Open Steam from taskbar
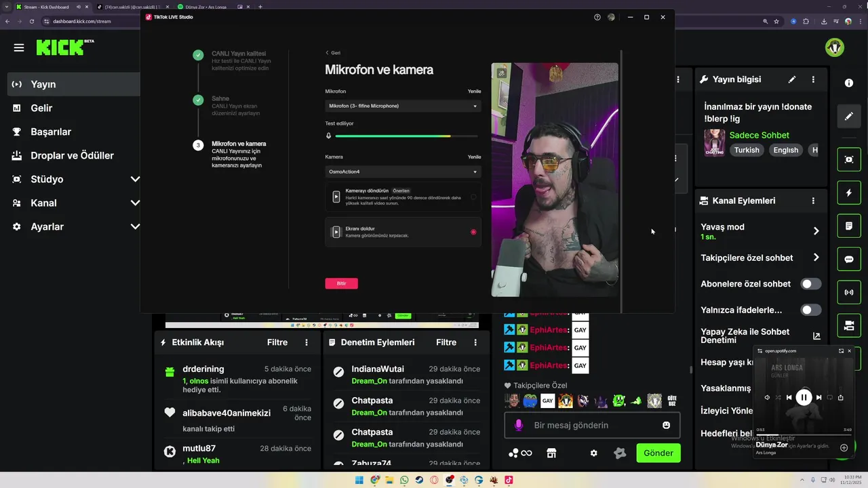 pos(420,480)
